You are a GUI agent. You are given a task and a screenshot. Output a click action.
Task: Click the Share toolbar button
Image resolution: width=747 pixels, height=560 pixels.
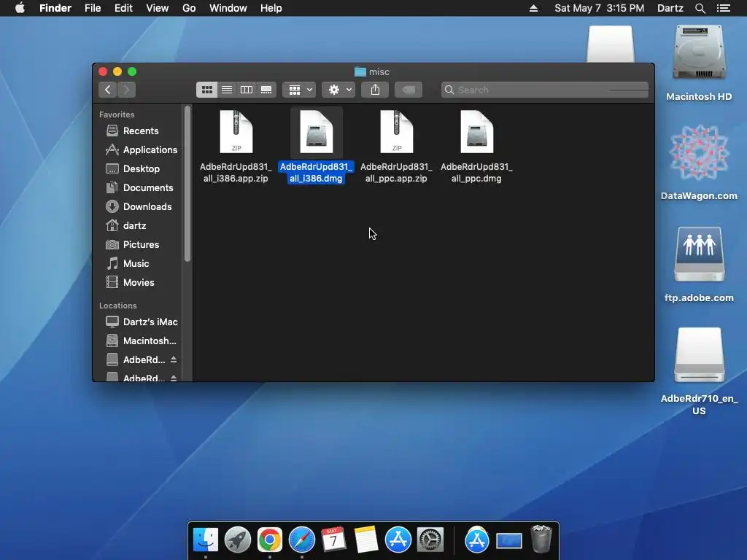pyautogui.click(x=376, y=90)
